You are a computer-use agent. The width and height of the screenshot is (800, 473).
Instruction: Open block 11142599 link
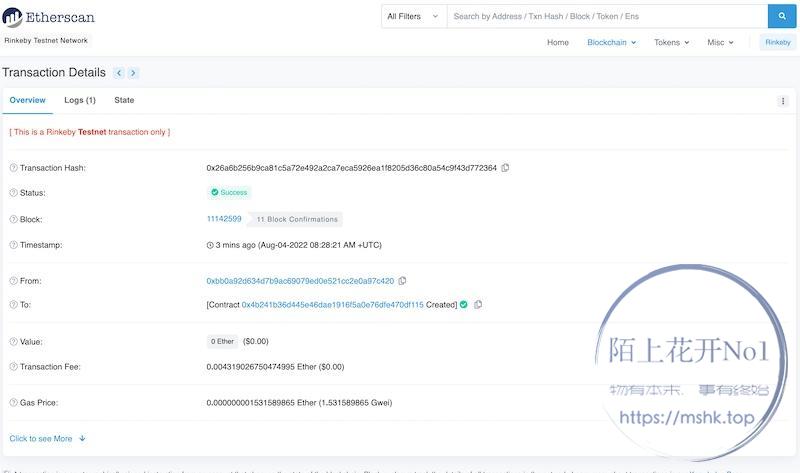224,219
